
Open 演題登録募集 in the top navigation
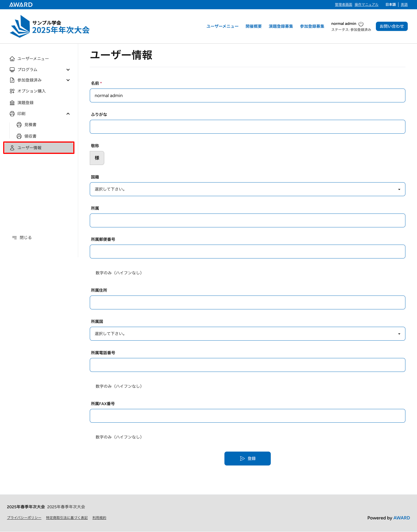pyautogui.click(x=281, y=26)
